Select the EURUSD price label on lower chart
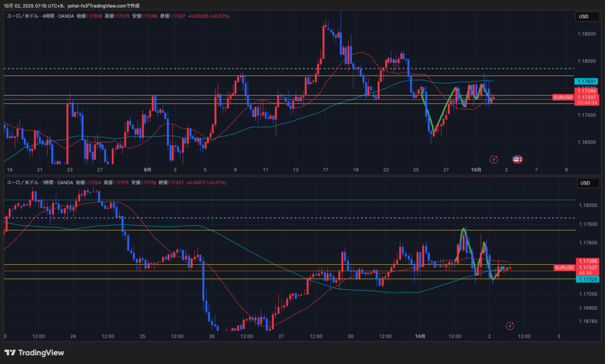 pos(564,268)
